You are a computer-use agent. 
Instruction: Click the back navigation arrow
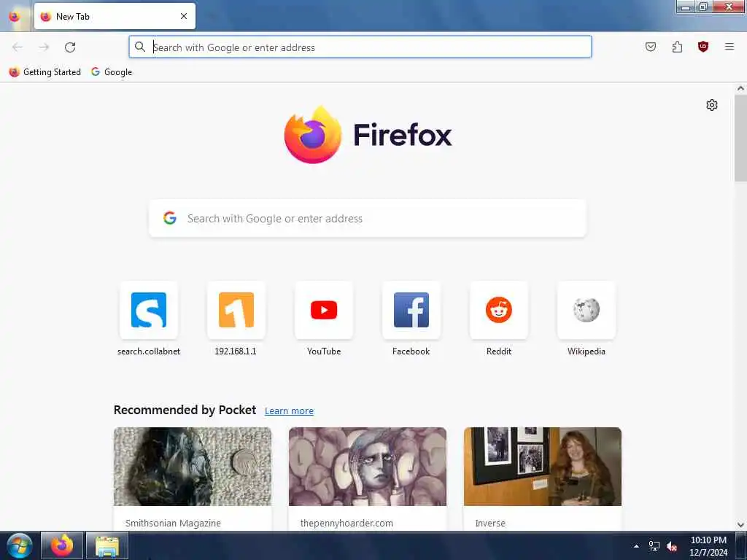click(x=18, y=47)
